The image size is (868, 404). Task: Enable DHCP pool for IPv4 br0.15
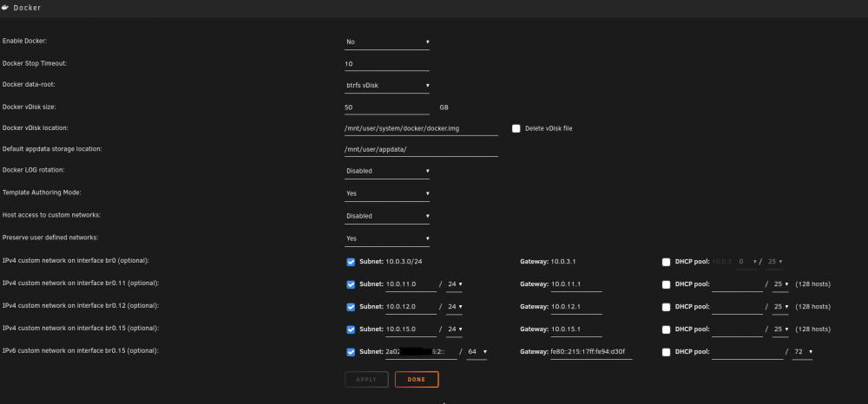pyautogui.click(x=666, y=329)
